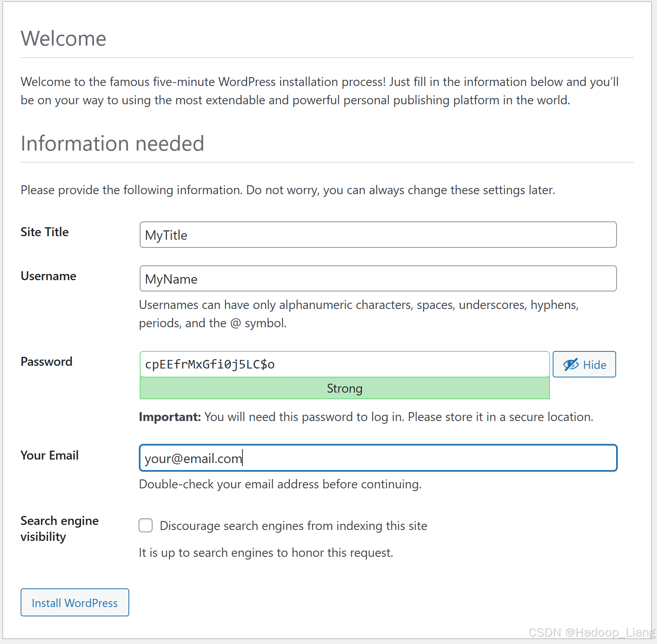
Task: Hide the password with the Hide button
Action: [584, 364]
